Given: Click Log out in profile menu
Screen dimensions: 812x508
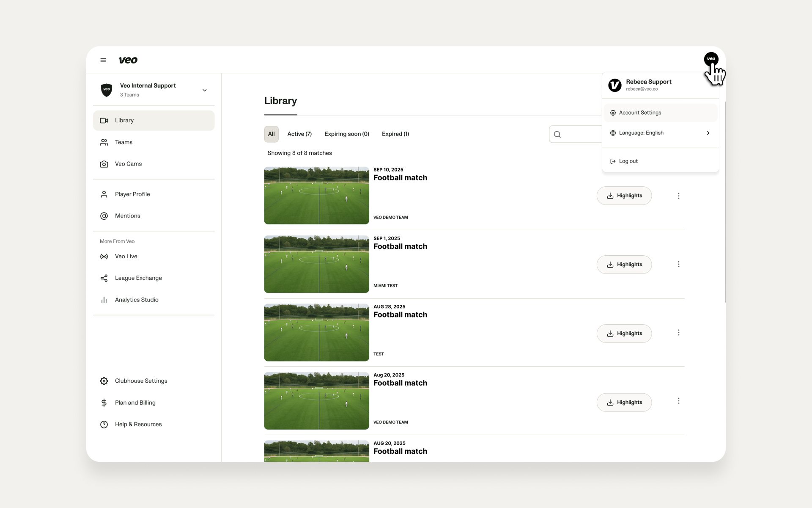Looking at the screenshot, I should pos(660,161).
